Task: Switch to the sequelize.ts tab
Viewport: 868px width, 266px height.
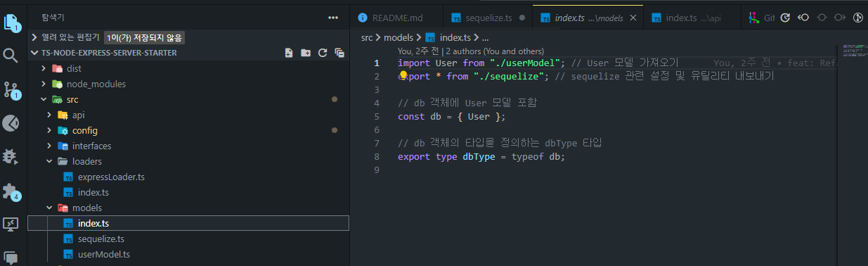Action: [488, 18]
